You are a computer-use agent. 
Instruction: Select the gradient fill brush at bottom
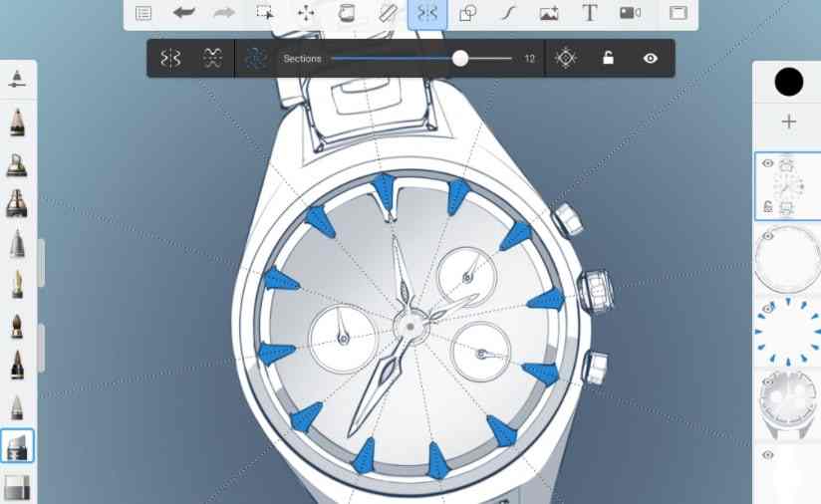coord(17,486)
